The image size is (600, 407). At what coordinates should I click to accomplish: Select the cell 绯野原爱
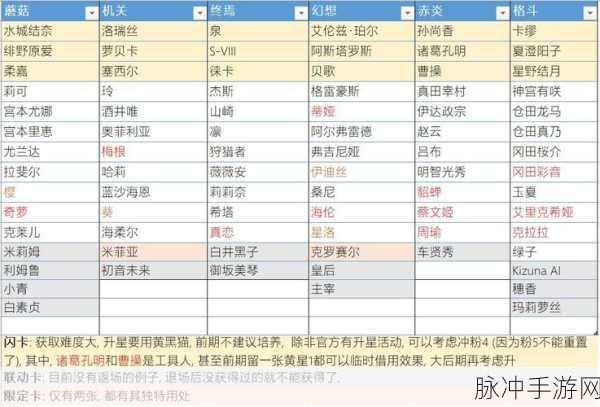click(x=50, y=51)
